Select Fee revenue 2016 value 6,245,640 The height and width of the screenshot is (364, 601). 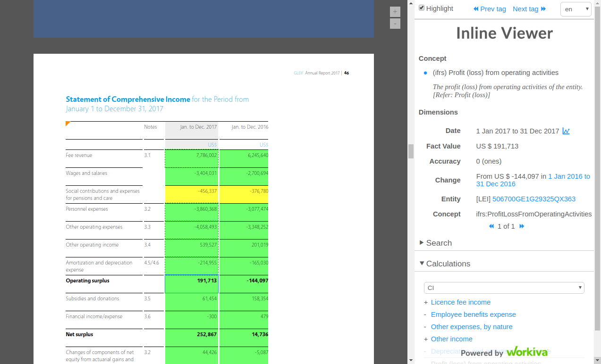[x=244, y=159]
